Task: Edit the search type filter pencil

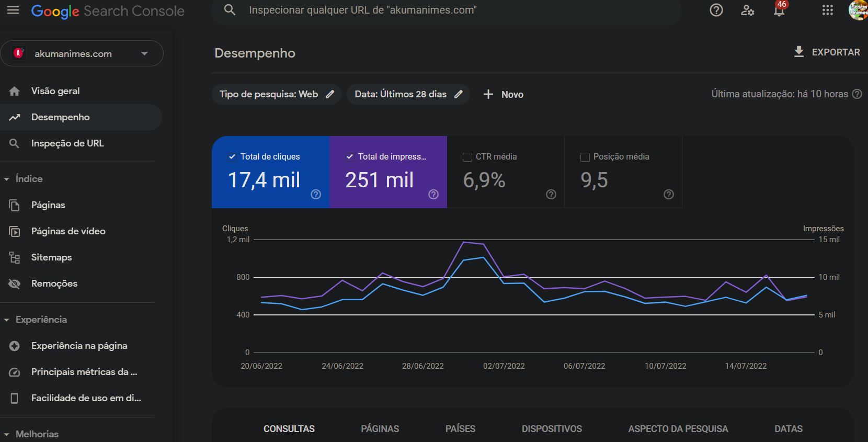Action: click(x=330, y=94)
